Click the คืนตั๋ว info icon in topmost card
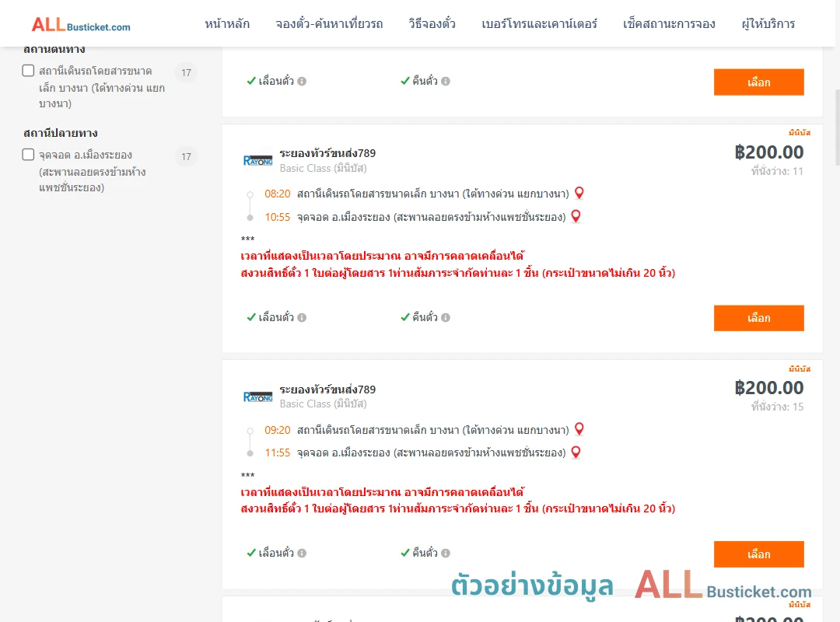The height and width of the screenshot is (622, 840). click(x=446, y=82)
